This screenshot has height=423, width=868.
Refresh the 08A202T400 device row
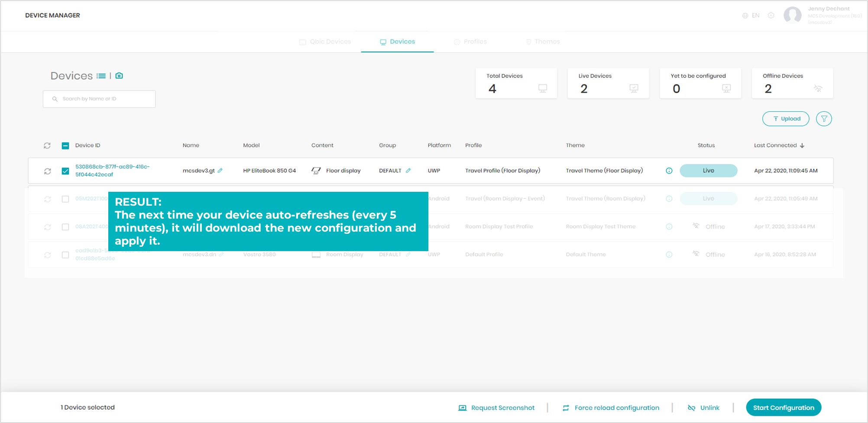(48, 227)
